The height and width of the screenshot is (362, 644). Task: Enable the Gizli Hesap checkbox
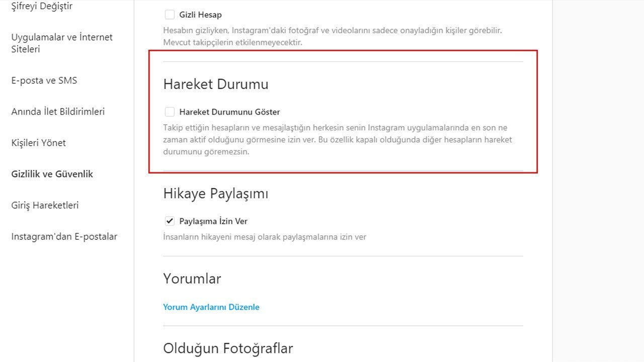point(170,15)
